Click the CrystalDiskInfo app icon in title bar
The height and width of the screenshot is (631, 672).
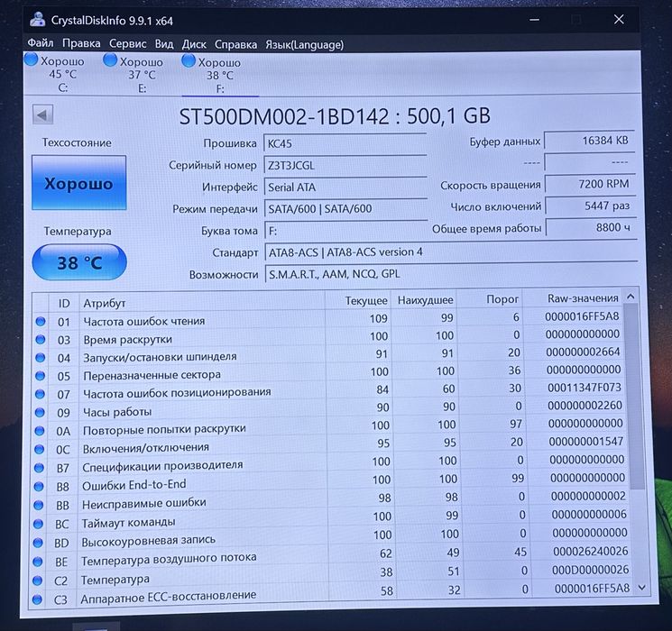coord(38,20)
